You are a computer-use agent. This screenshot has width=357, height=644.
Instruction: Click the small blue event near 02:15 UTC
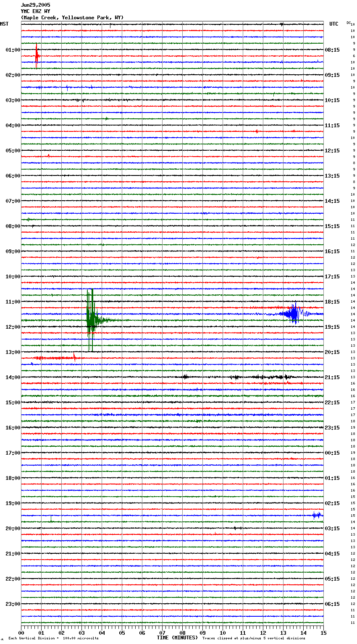click(x=317, y=515)
